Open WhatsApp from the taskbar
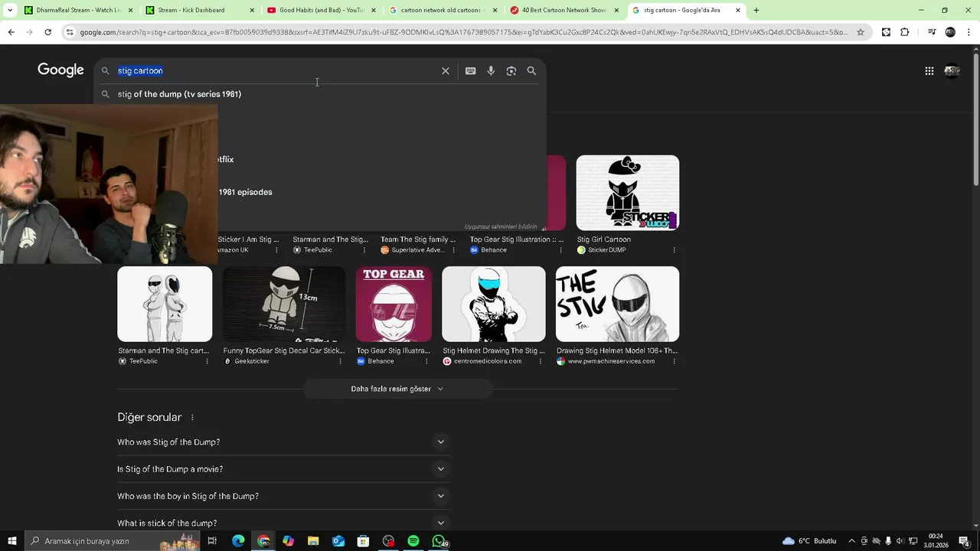The height and width of the screenshot is (551, 980). [x=439, y=541]
